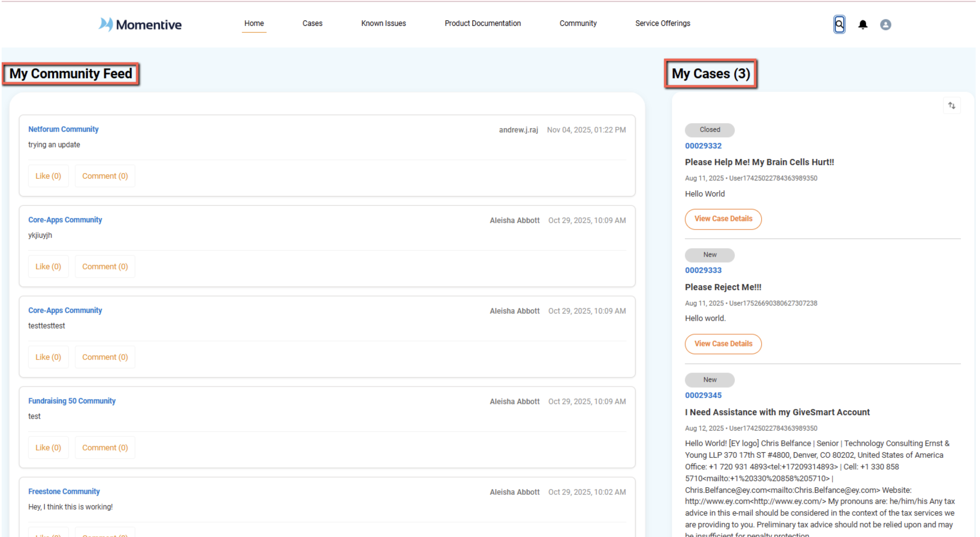The width and height of the screenshot is (980, 537).
Task: View Case Details for 'Please Reject Me!!!'
Action: [723, 344]
